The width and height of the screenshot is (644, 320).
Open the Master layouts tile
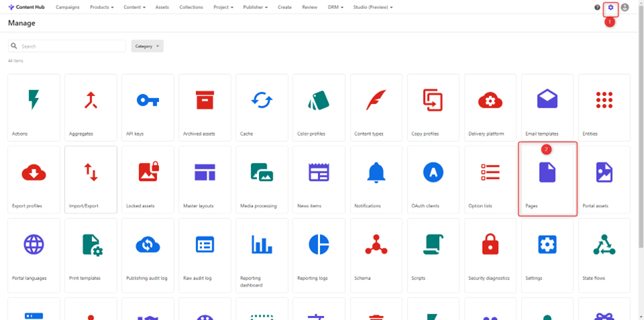[205, 180]
